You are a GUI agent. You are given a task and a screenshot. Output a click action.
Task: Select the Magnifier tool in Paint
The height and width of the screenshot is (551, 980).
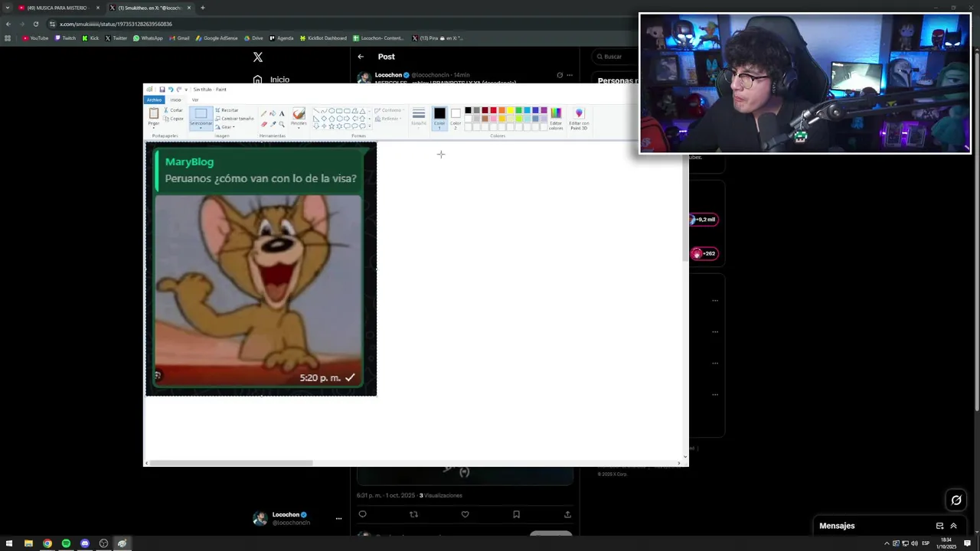[x=282, y=124]
